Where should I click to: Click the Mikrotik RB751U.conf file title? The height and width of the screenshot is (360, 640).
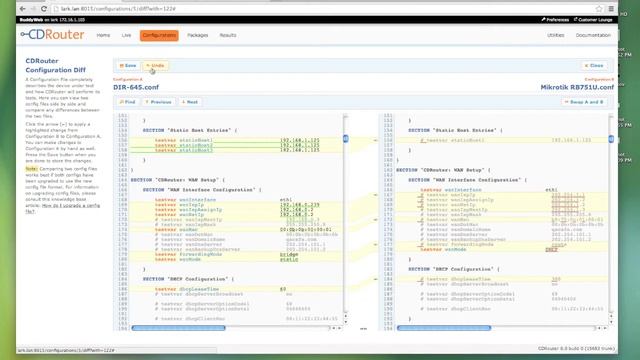(x=577, y=87)
